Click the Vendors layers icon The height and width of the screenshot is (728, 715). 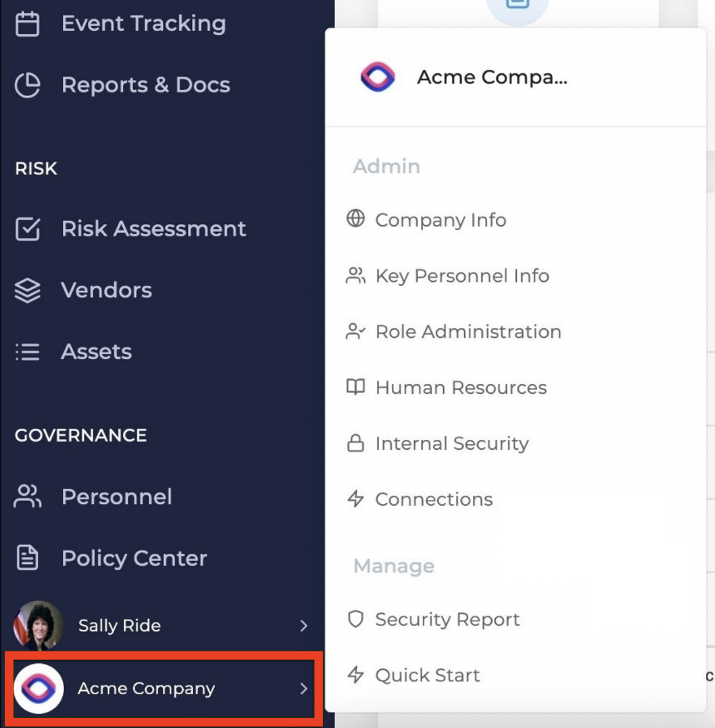point(27,290)
